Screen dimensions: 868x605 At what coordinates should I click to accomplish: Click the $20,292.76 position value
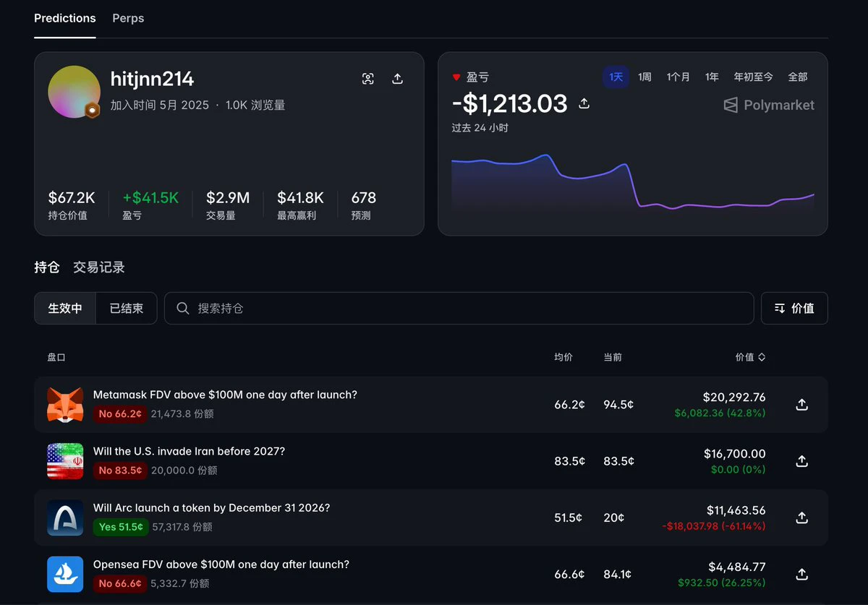(734, 397)
